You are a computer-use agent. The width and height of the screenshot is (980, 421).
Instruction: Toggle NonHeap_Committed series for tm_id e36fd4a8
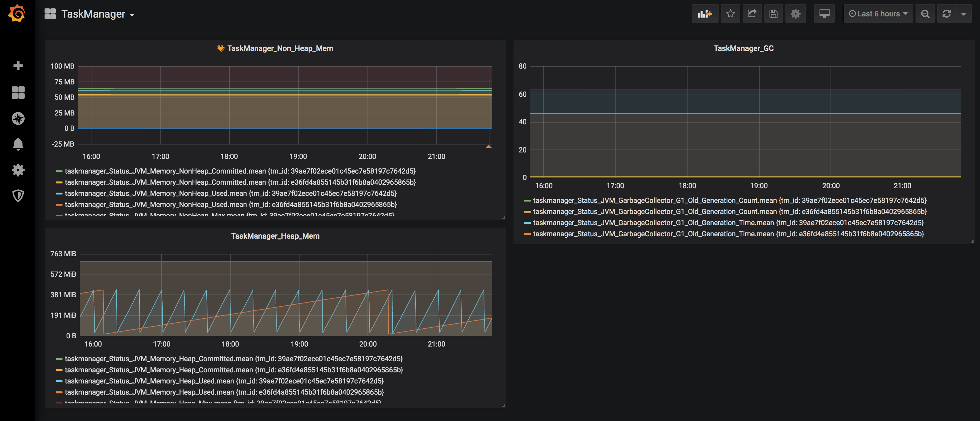coord(240,182)
